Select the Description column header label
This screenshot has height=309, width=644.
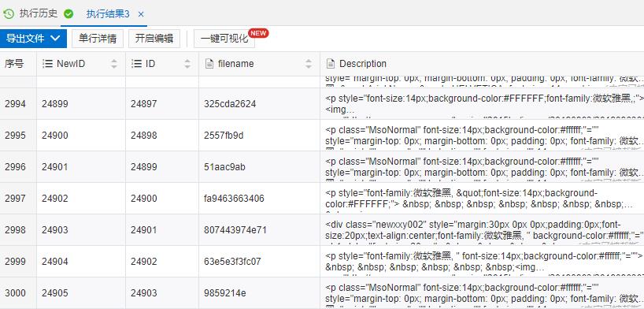363,64
